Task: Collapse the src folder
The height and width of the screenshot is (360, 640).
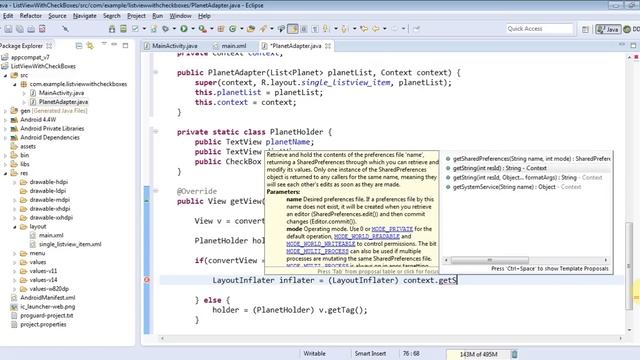Action: (6, 76)
